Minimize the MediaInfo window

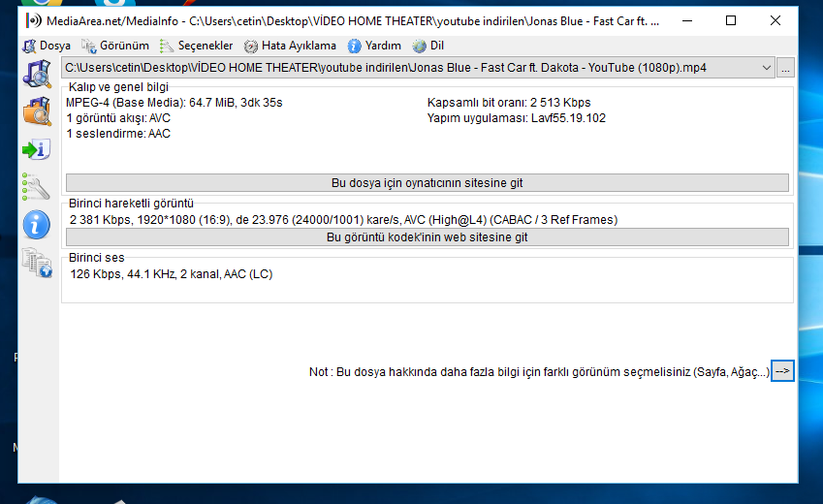pyautogui.click(x=687, y=20)
